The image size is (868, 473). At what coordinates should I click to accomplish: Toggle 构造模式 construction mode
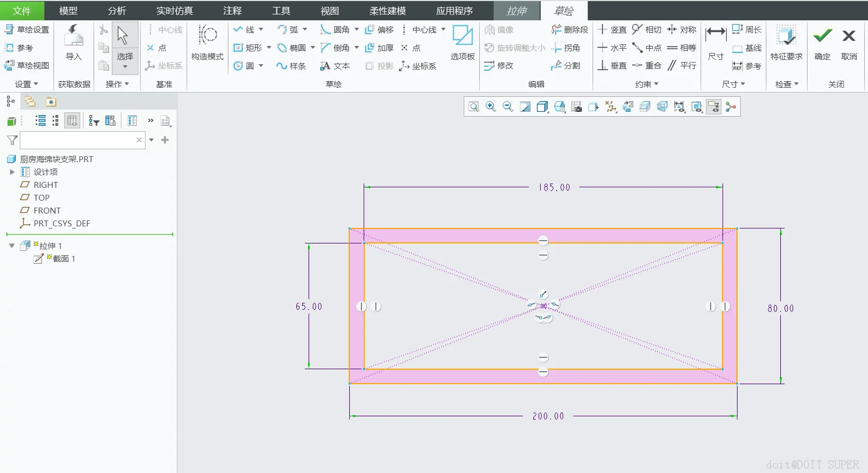tap(208, 43)
